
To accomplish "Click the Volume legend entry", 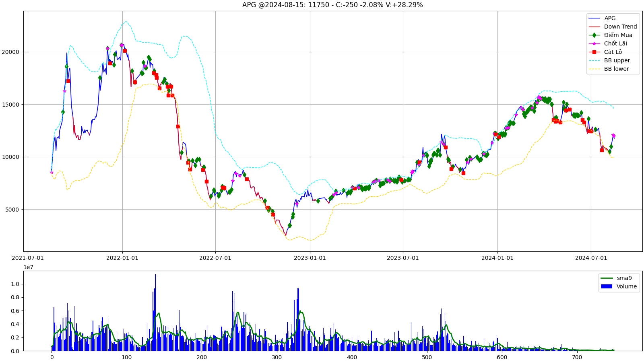I will [619, 286].
